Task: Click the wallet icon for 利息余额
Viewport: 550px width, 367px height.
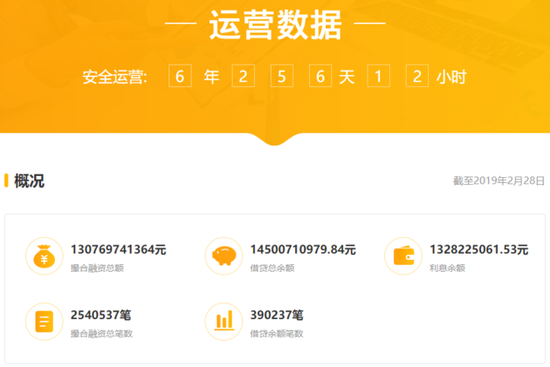Action: click(403, 256)
